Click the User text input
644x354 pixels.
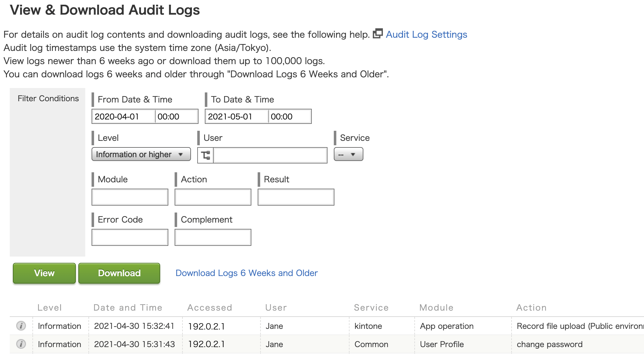(270, 155)
